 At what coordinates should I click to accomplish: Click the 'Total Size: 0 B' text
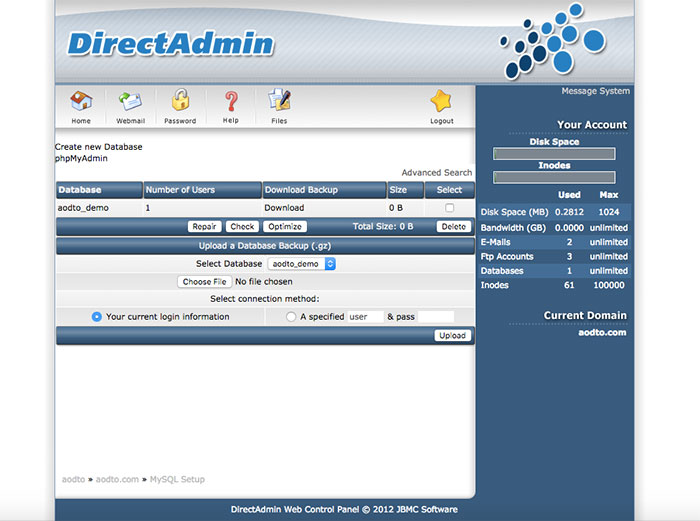tap(383, 226)
